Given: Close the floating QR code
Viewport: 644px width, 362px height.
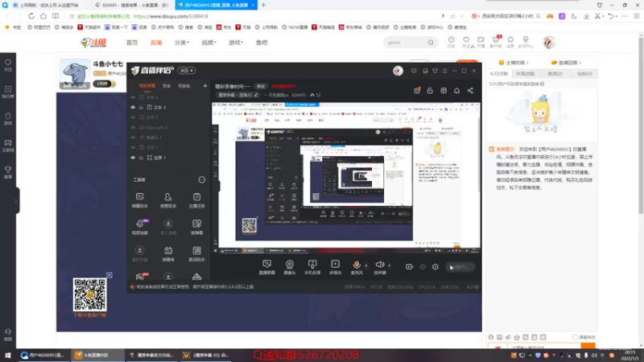Looking at the screenshot, I should tap(109, 275).
